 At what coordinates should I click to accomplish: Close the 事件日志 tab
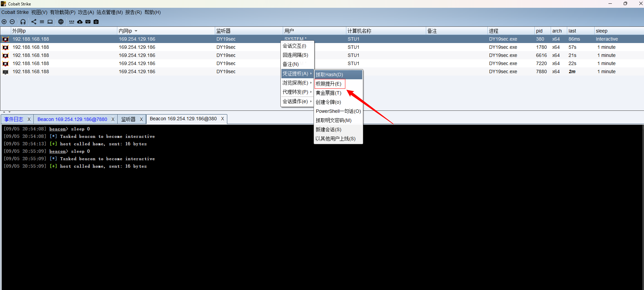tap(29, 119)
